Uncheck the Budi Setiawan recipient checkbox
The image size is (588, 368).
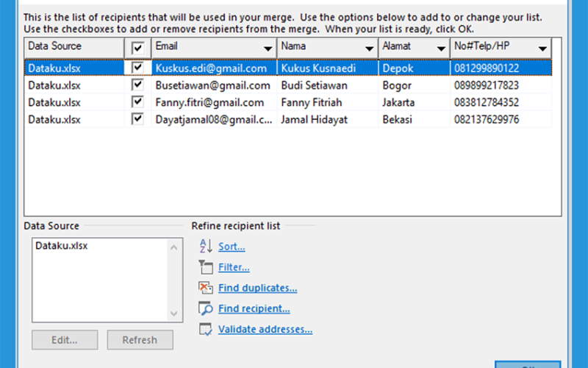click(x=137, y=85)
